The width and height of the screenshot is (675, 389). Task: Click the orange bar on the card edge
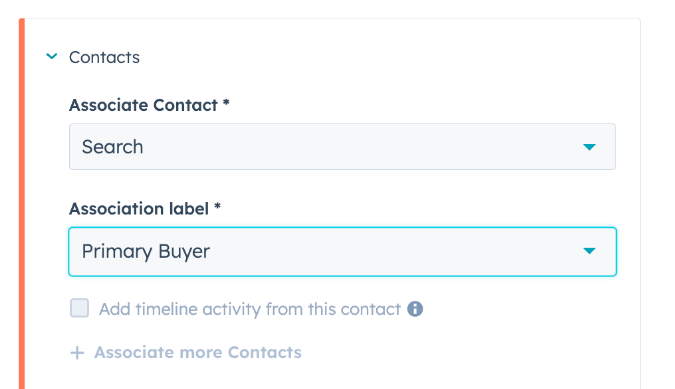pos(22,204)
